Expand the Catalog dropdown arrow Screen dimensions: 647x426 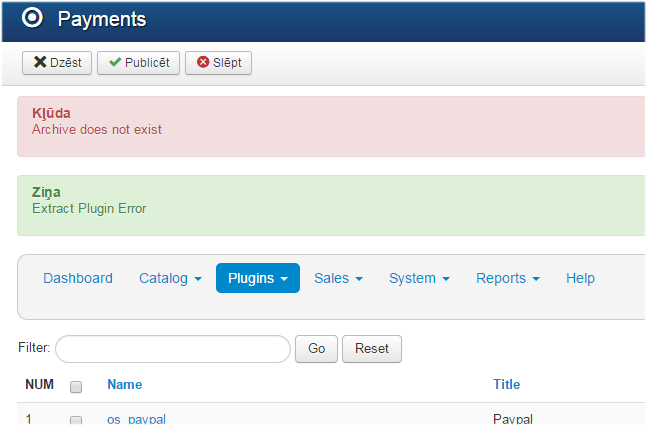(198, 279)
